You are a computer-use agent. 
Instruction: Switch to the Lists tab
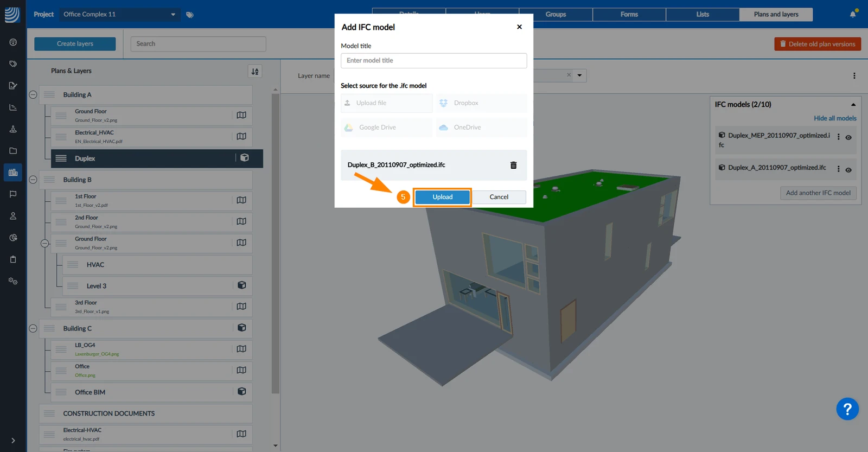click(x=703, y=15)
